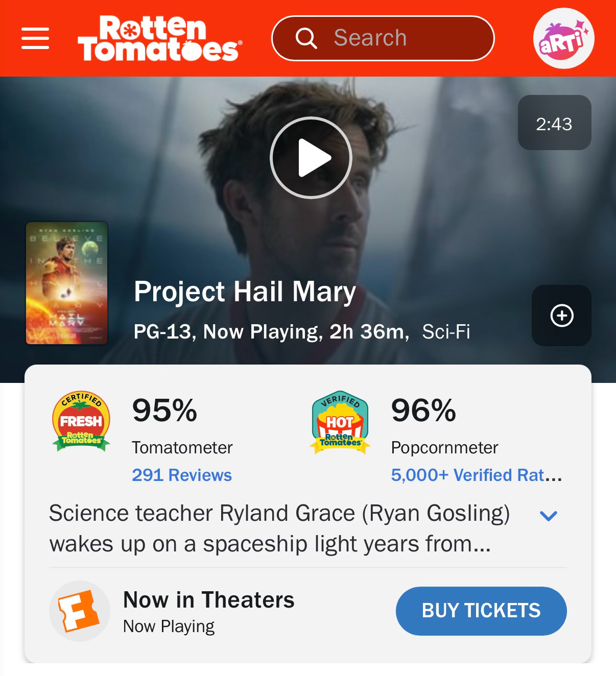Open the hamburger menu
The width and height of the screenshot is (616, 676).
(x=35, y=38)
